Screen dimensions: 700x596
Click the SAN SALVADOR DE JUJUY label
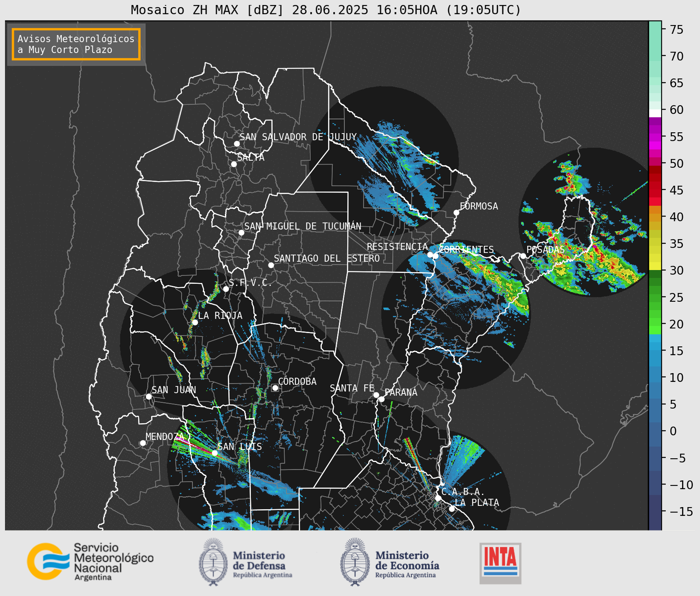298,137
